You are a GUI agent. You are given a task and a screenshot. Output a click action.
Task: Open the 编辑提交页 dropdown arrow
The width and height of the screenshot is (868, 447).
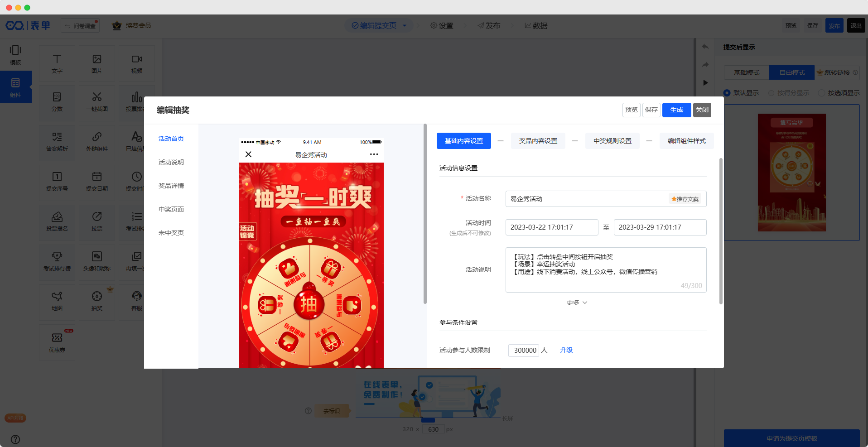click(405, 26)
